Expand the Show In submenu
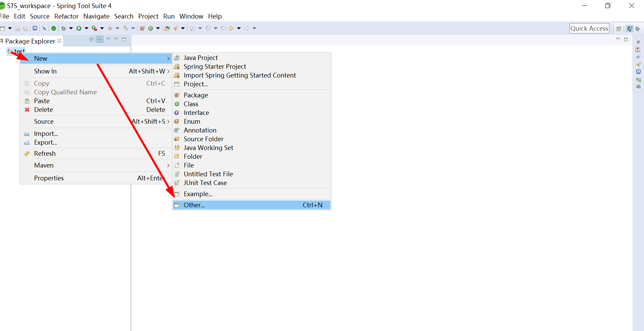The image size is (644, 331). coord(95,71)
